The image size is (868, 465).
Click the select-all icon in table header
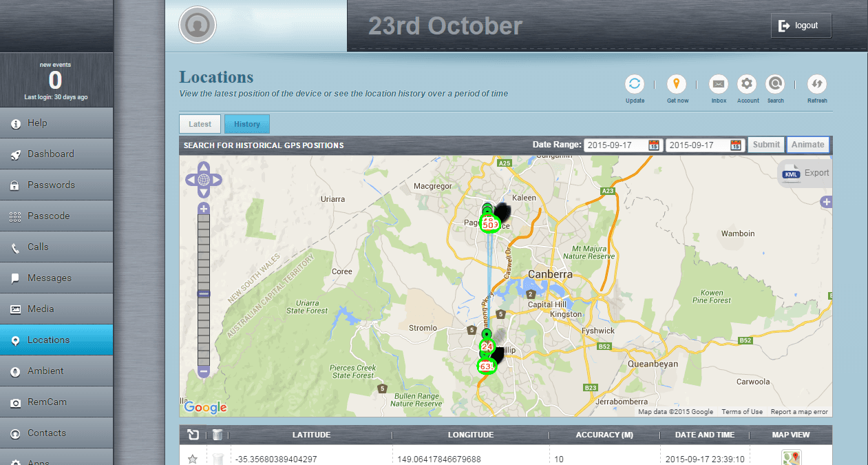click(x=193, y=435)
